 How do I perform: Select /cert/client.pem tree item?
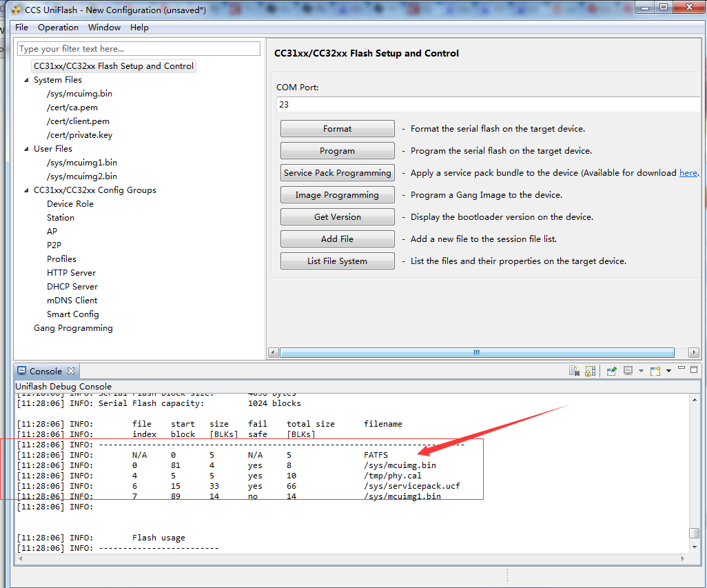pos(78,121)
